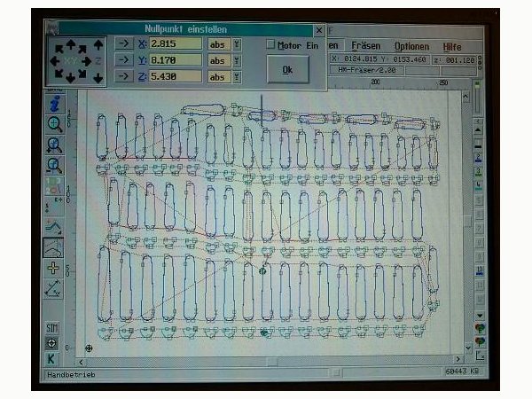Select the yellow cross move tool
The width and height of the screenshot is (532, 399).
(53, 267)
